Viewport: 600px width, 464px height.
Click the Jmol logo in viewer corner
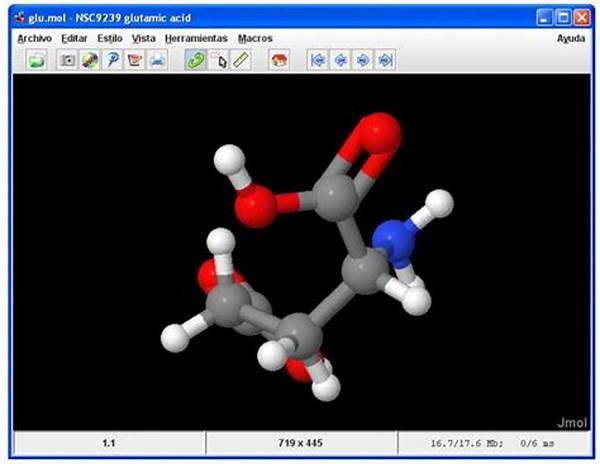point(570,421)
